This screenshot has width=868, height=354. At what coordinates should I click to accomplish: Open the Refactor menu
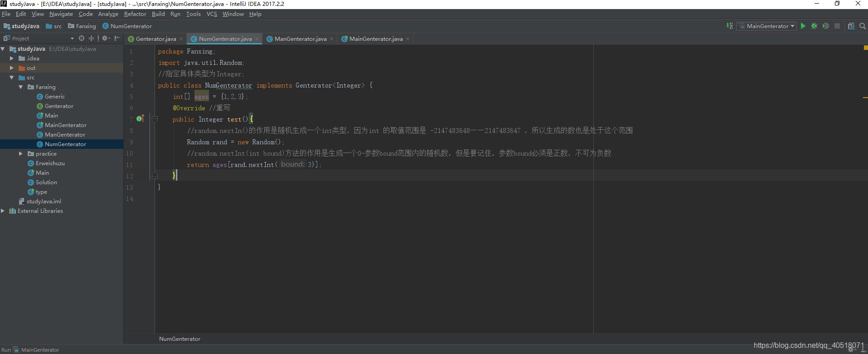tap(135, 14)
